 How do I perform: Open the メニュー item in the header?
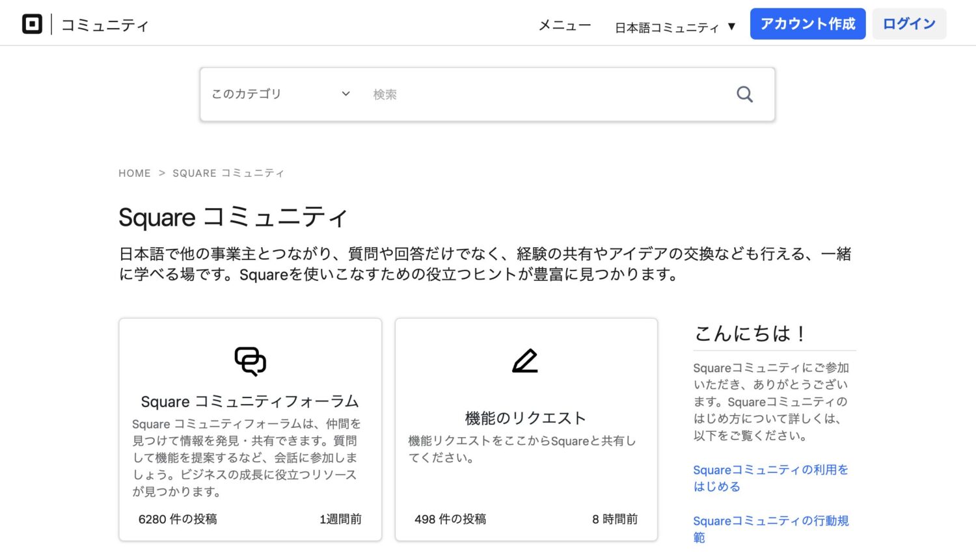(x=563, y=26)
